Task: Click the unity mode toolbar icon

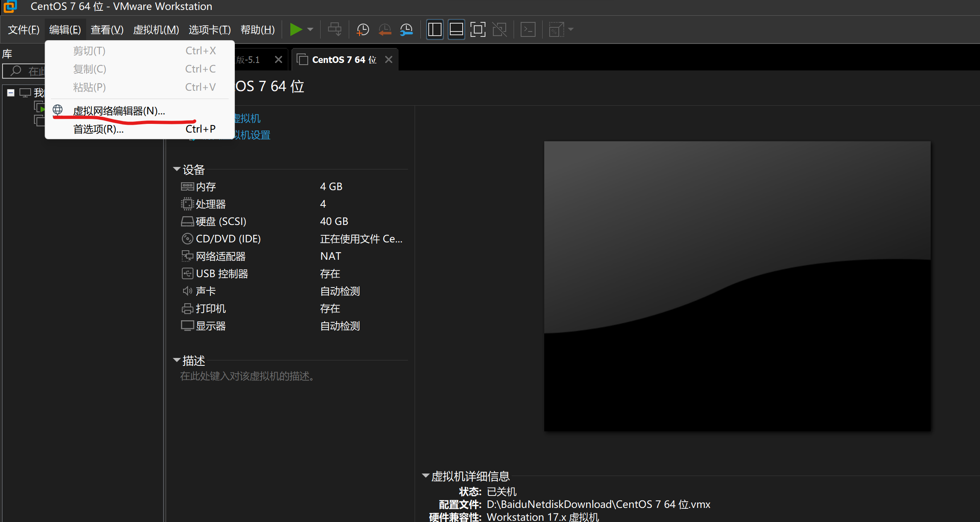Action: 500,29
